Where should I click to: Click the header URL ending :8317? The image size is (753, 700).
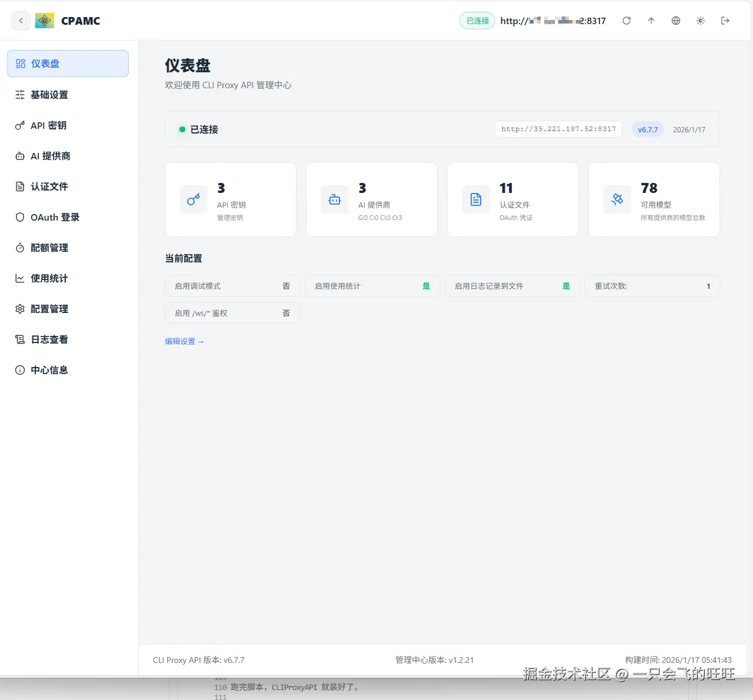pos(553,21)
